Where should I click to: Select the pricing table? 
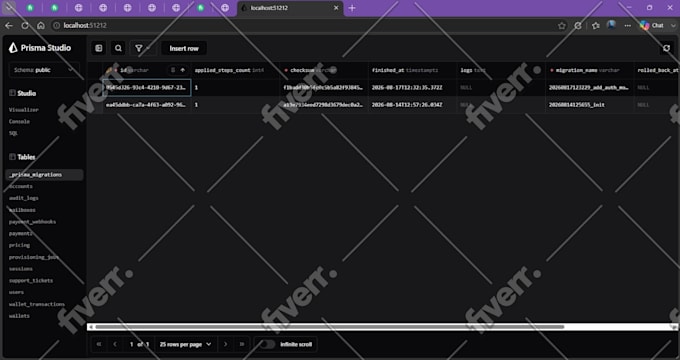pos(20,245)
